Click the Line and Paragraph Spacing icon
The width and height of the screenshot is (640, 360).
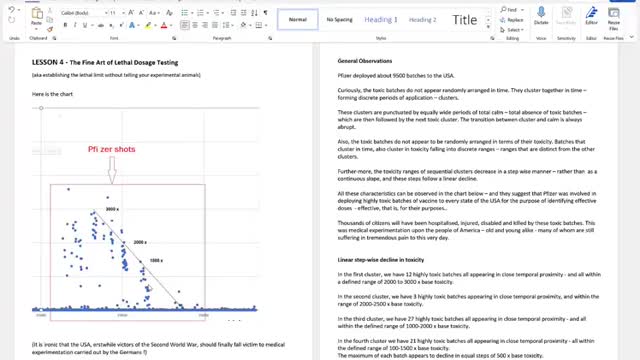coord(226,25)
